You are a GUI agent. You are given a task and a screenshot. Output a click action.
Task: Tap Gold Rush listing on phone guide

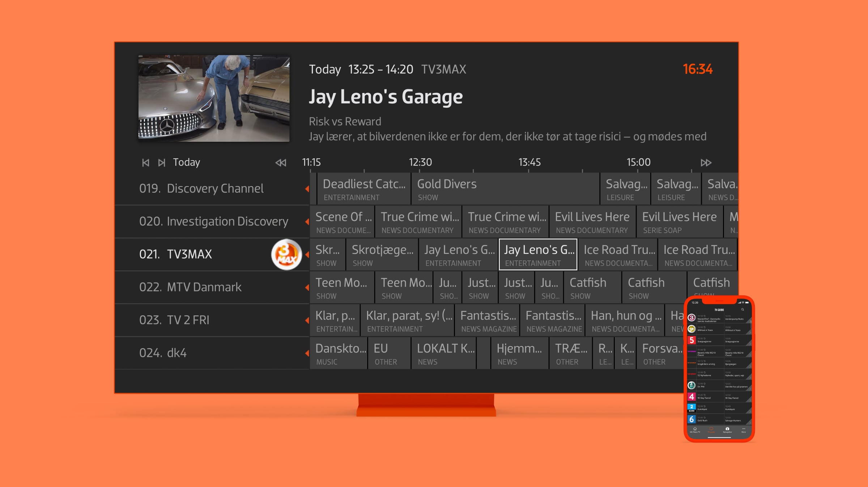point(710,419)
